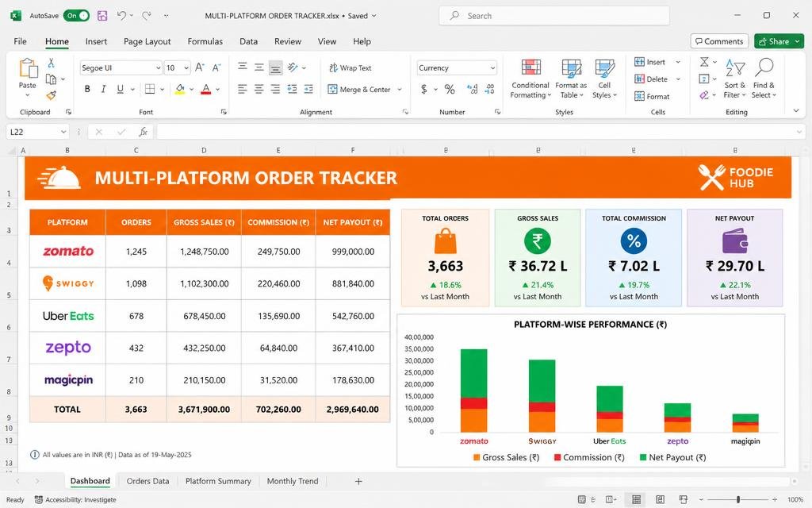
Task: Open Cell Styles gallery
Action: (x=604, y=79)
